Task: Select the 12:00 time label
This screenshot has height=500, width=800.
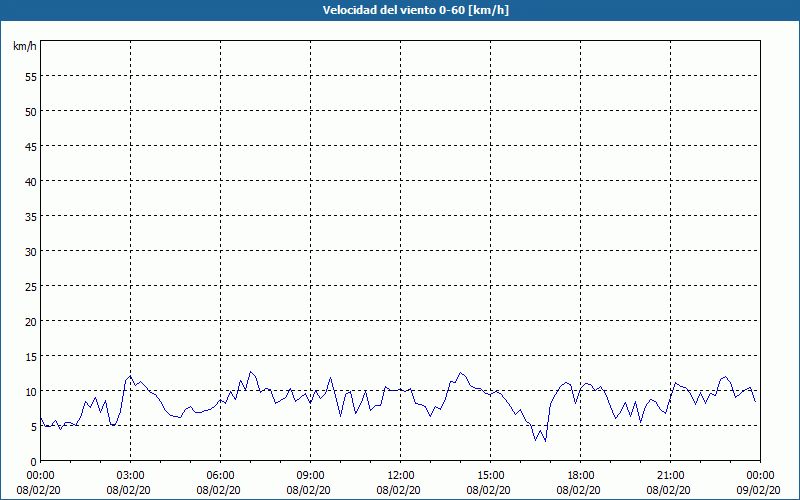Action: (401, 476)
